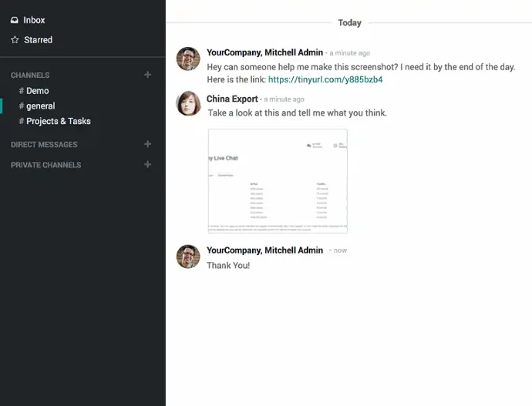This screenshot has height=406, width=532.
Task: Start a direct message via the plus icon
Action: [148, 144]
